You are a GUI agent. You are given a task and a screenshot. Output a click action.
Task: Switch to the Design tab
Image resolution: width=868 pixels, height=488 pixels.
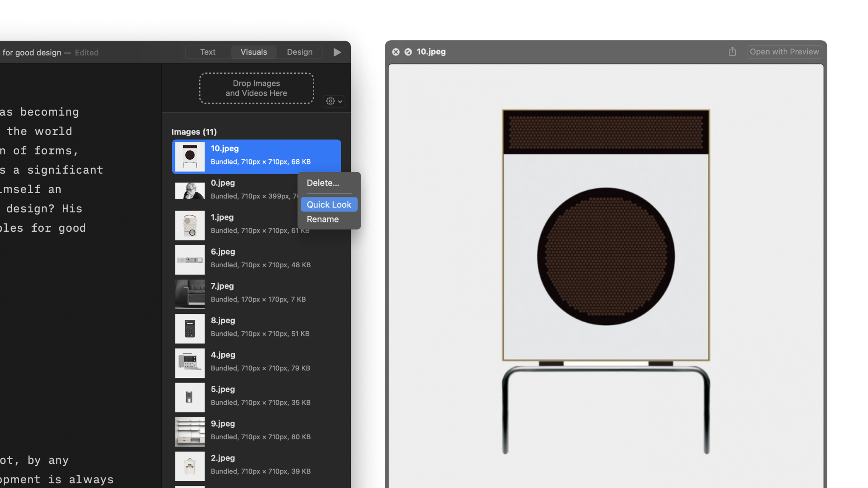click(x=300, y=52)
